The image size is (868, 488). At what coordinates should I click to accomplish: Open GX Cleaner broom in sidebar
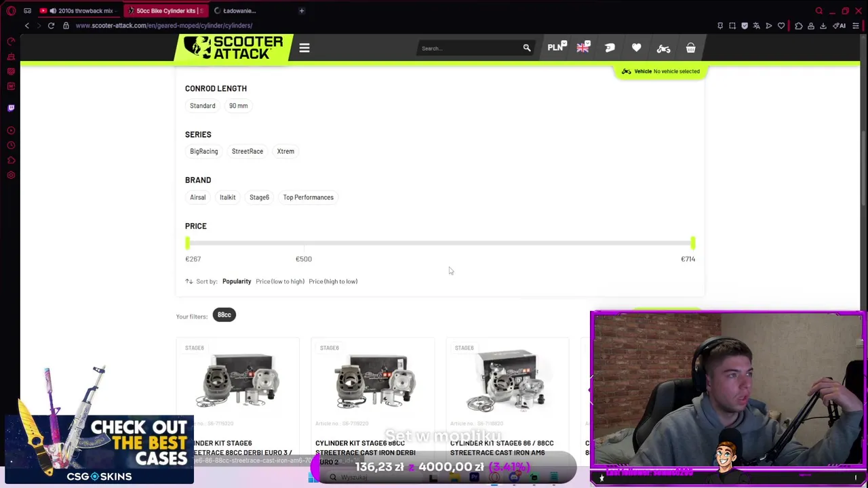click(11, 56)
